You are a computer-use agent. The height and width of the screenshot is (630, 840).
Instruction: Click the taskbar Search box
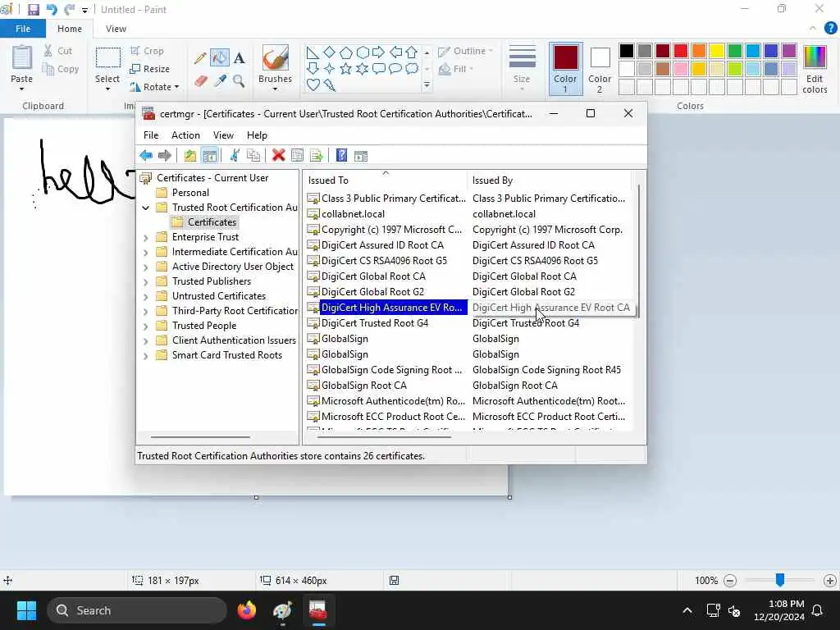tap(137, 610)
